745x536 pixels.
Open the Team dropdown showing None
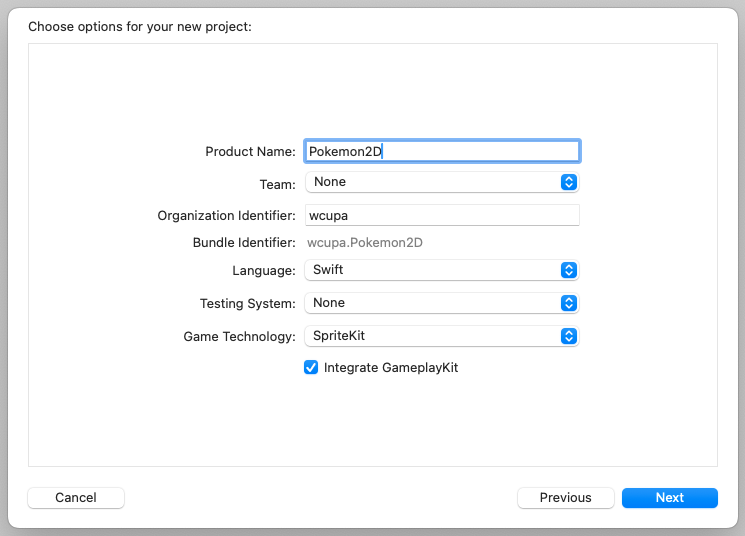tap(430, 182)
